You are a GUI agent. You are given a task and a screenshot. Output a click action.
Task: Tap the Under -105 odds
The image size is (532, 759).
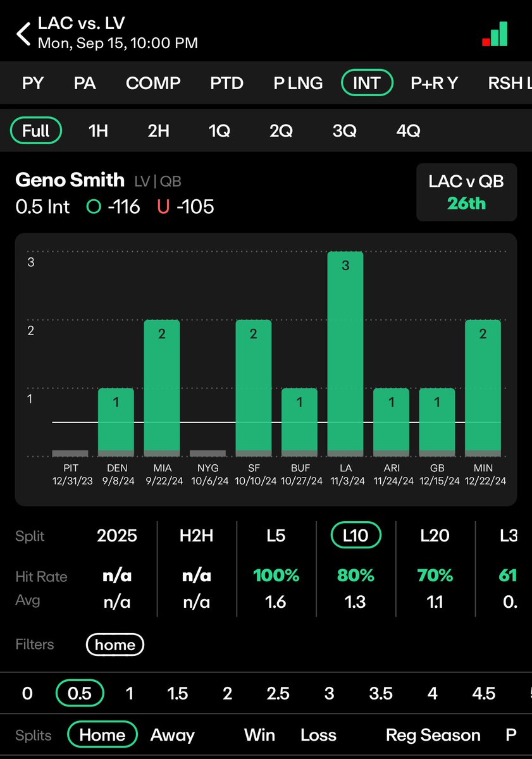(185, 206)
